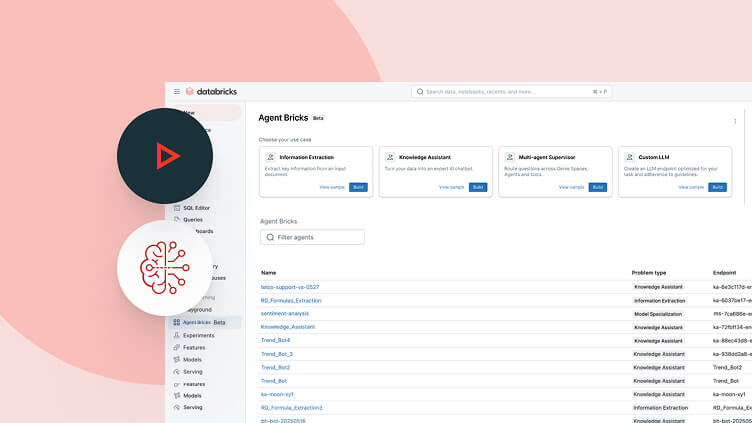Open Agent Bricks in the sidebar

pos(196,322)
